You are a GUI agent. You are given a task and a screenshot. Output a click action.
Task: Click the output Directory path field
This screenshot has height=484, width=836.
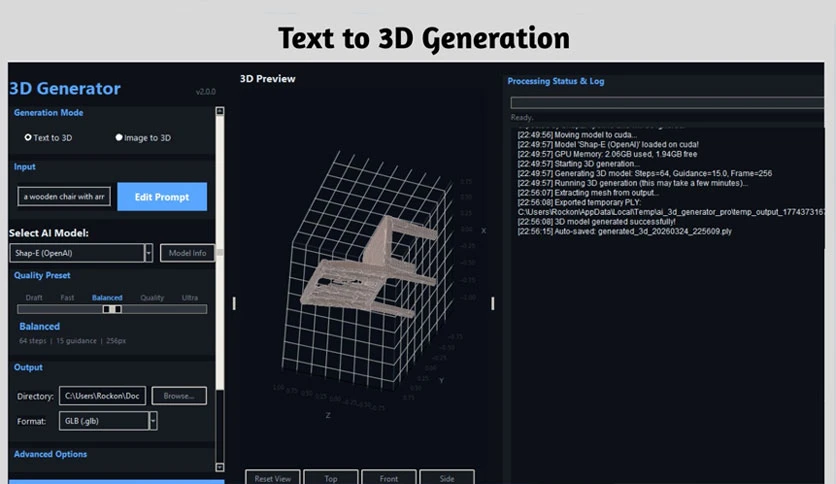click(x=102, y=396)
